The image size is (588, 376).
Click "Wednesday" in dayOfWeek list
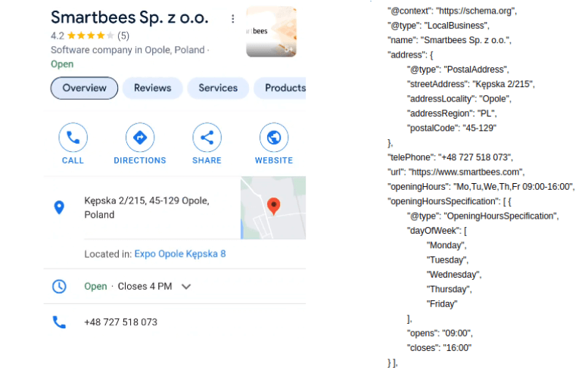coord(454,275)
